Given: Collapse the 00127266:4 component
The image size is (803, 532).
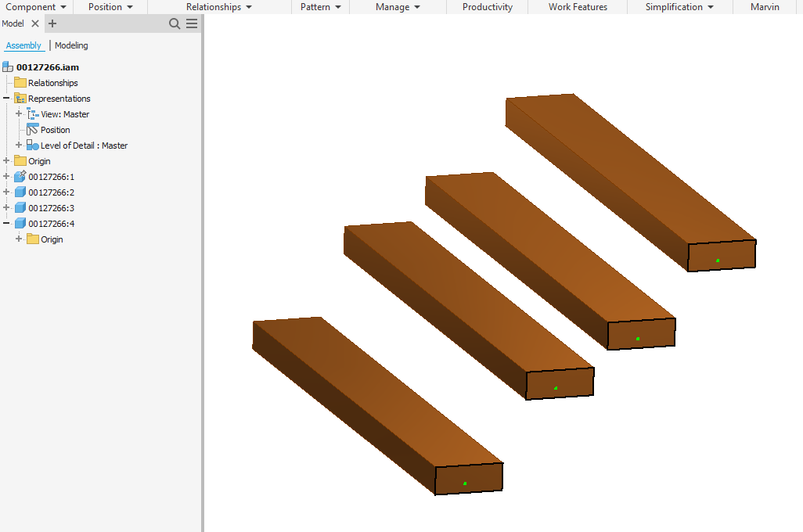Looking at the screenshot, I should click(x=6, y=223).
